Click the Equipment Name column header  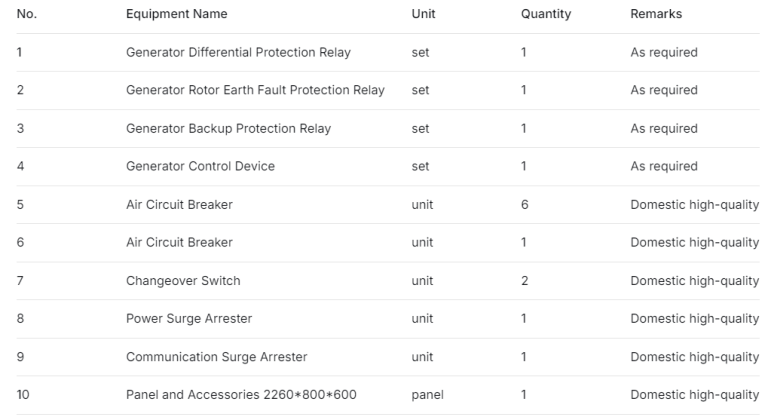pyautogui.click(x=176, y=14)
